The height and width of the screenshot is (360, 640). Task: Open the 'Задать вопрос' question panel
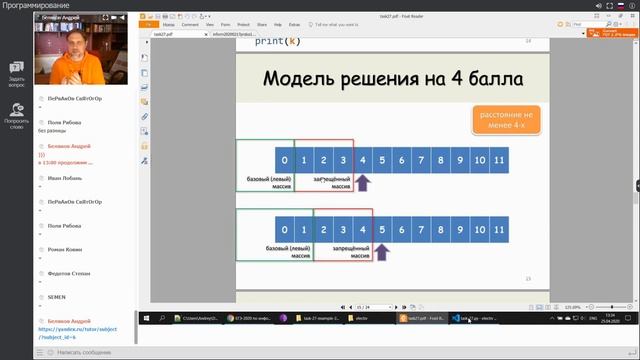[17, 74]
